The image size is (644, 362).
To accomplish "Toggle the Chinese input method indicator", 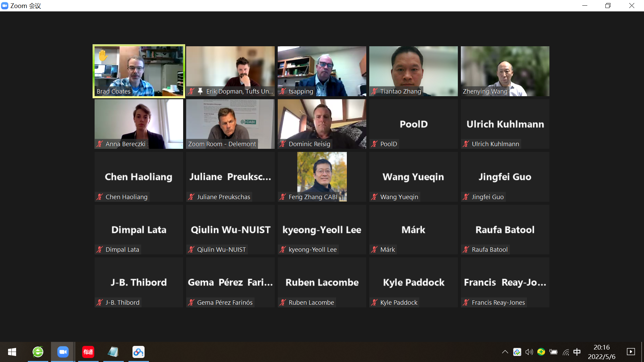I will [x=577, y=352].
